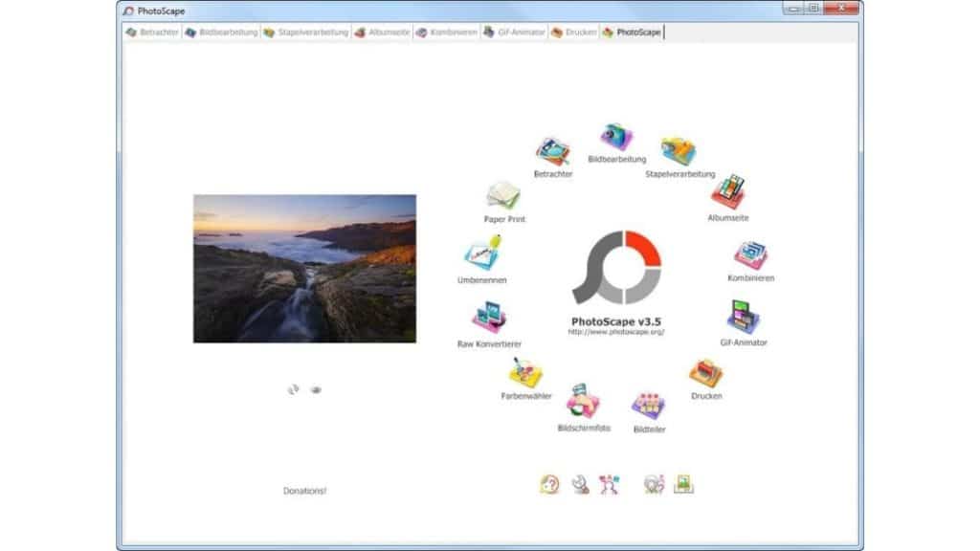Image resolution: width=980 pixels, height=551 pixels.
Task: Switch to the Bildbearbeitung tab
Action: [221, 33]
